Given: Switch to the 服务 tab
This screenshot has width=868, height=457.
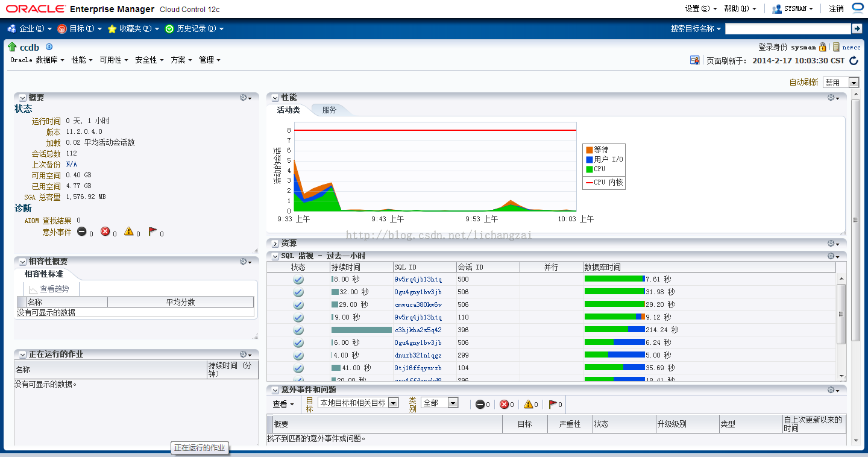Looking at the screenshot, I should click(329, 110).
